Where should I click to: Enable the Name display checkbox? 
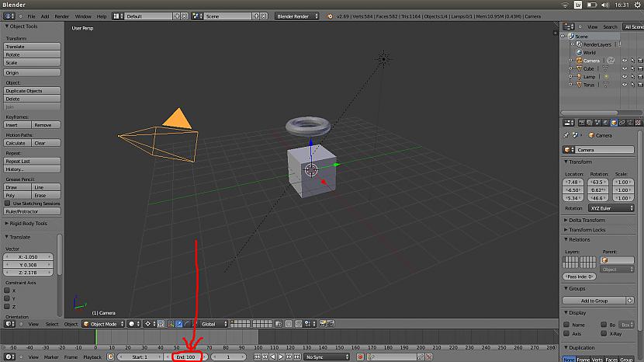tap(566, 325)
